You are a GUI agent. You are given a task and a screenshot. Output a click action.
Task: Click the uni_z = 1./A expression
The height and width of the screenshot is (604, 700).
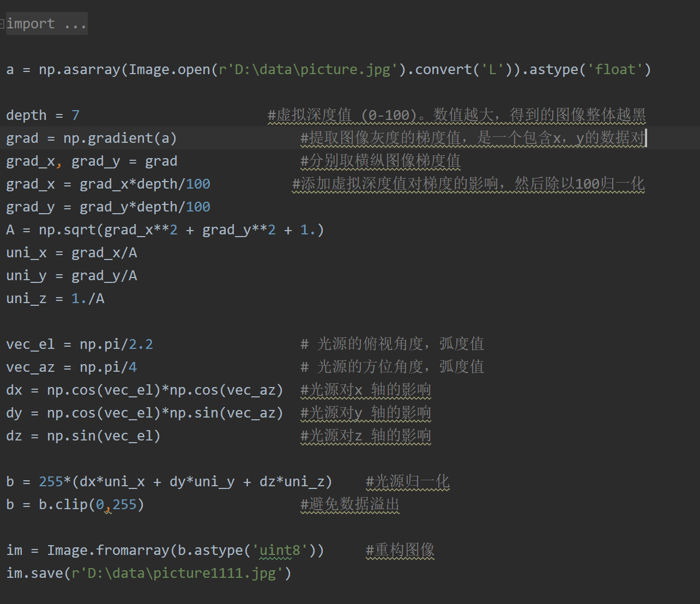[55, 298]
